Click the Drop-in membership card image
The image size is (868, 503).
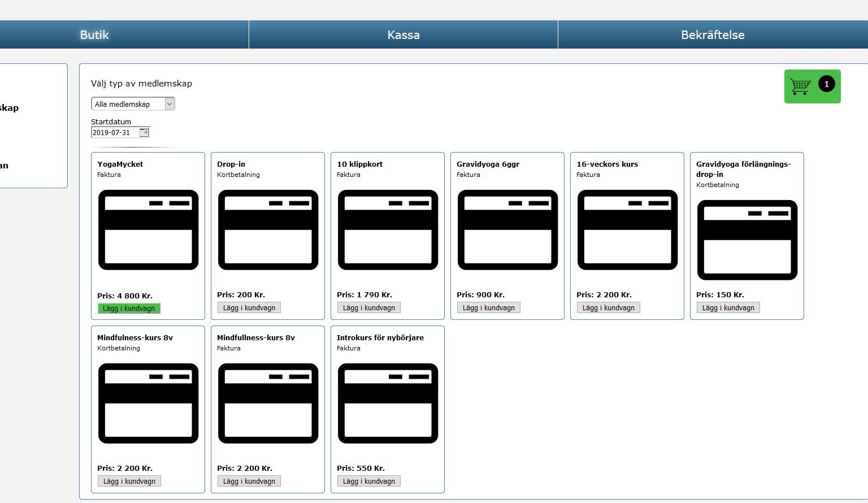click(x=268, y=230)
